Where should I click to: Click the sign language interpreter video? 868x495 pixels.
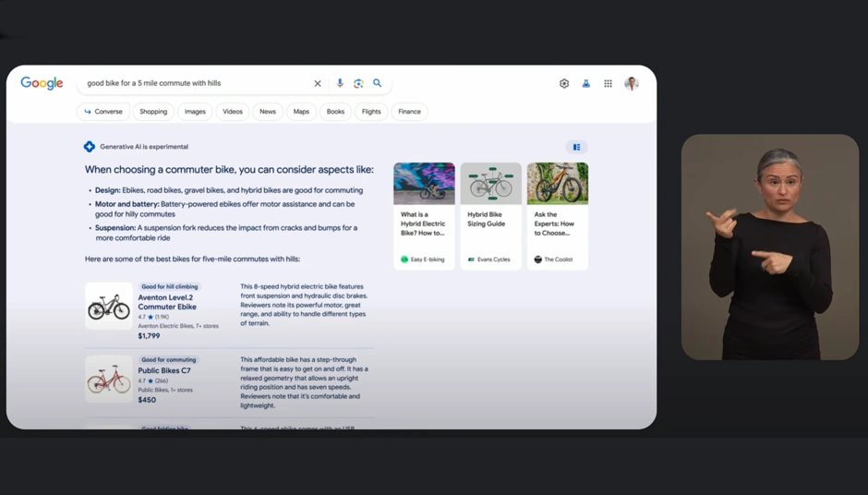click(x=770, y=247)
